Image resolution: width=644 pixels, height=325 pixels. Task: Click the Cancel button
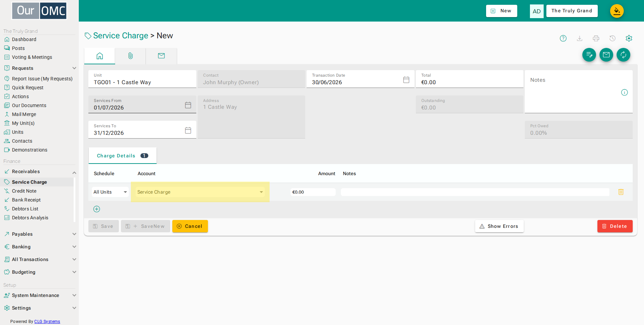point(190,226)
